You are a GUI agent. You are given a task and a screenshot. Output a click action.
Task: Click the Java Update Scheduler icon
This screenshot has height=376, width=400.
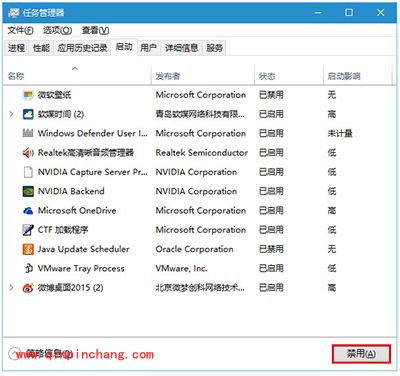tap(28, 249)
